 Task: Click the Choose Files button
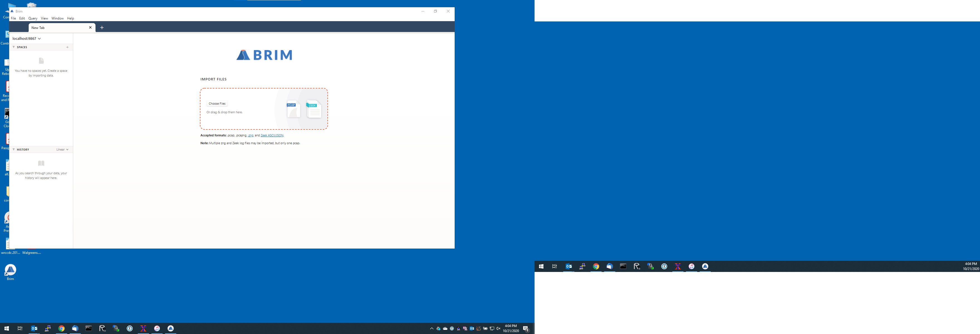(x=217, y=104)
